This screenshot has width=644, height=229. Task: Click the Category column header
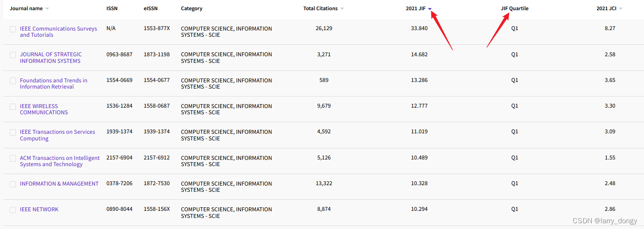pos(192,8)
